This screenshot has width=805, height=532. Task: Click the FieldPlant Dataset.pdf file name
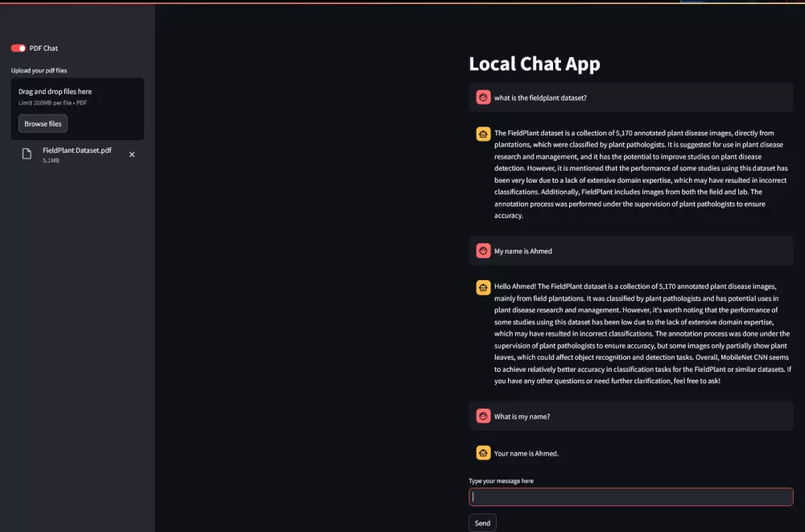[77, 151]
